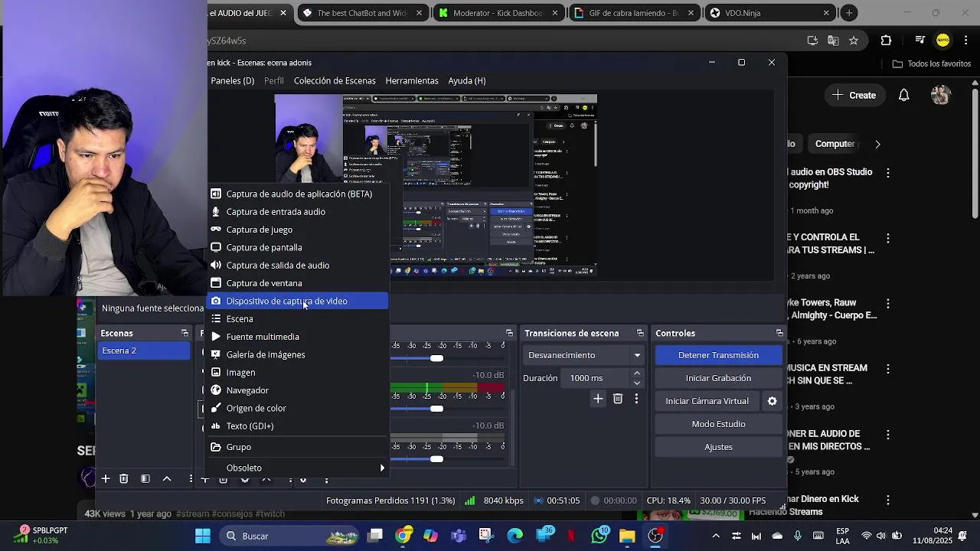The image size is (980, 551).
Task: Choose Grupo from the add-source menu
Action: tap(299, 447)
